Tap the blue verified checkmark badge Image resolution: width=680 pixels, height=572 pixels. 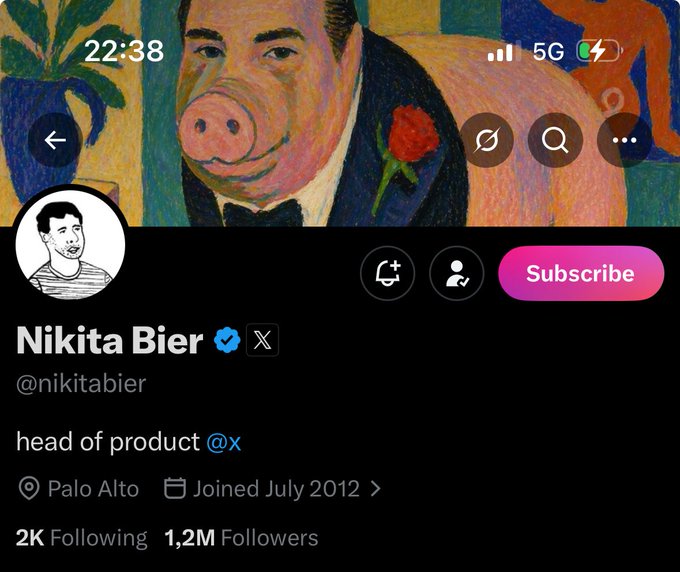point(227,340)
